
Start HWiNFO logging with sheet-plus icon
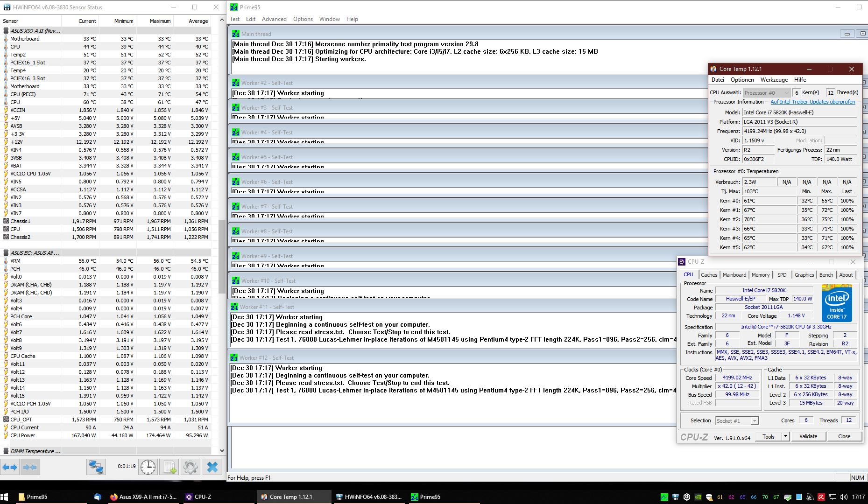click(x=169, y=467)
